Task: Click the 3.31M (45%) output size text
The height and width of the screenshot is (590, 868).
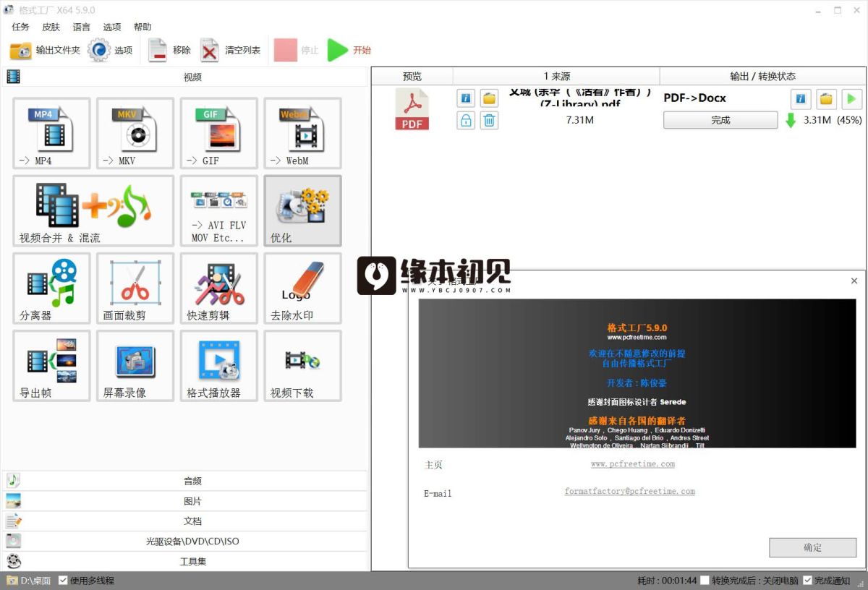Action: (x=833, y=120)
